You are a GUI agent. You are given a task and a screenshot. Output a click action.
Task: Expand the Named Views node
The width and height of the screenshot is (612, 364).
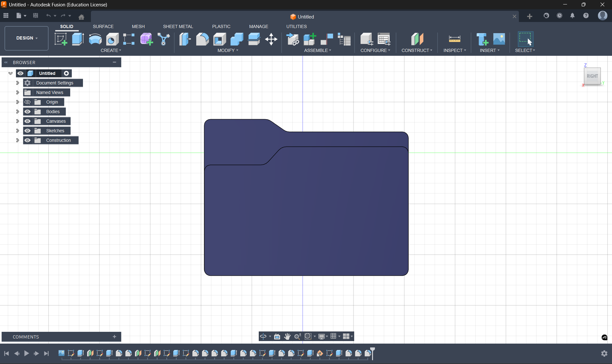18,92
